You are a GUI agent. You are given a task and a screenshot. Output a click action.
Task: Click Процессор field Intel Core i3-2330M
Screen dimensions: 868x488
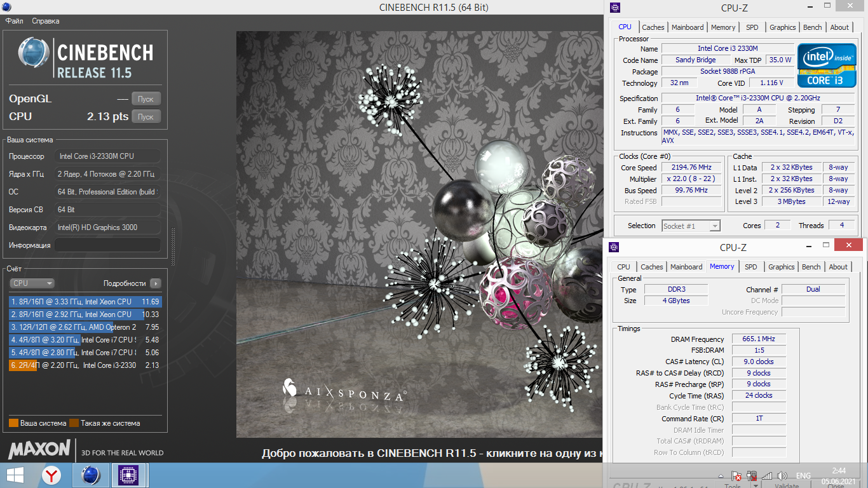[107, 156]
